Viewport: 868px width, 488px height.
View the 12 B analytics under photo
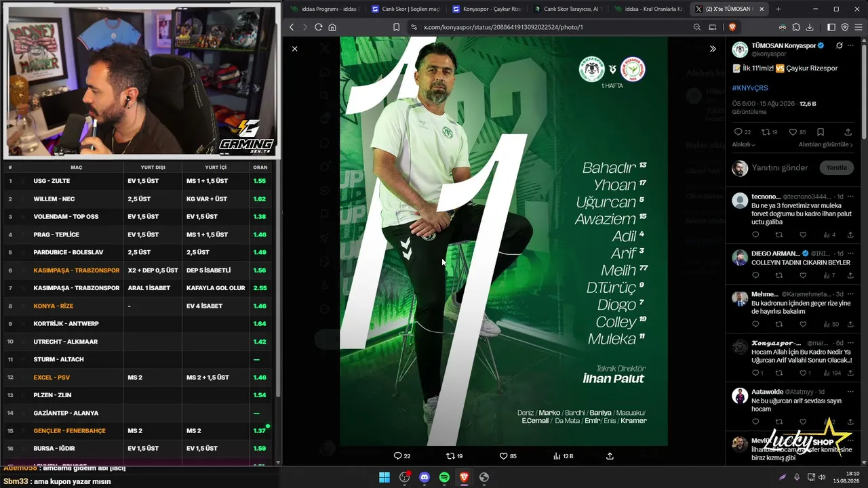coord(563,456)
